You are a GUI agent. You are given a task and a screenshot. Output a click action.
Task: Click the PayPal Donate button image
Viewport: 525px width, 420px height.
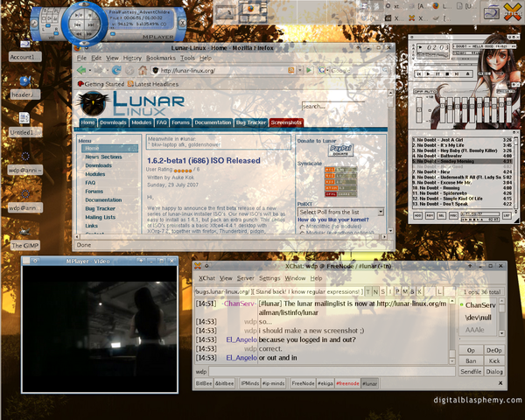(340, 150)
